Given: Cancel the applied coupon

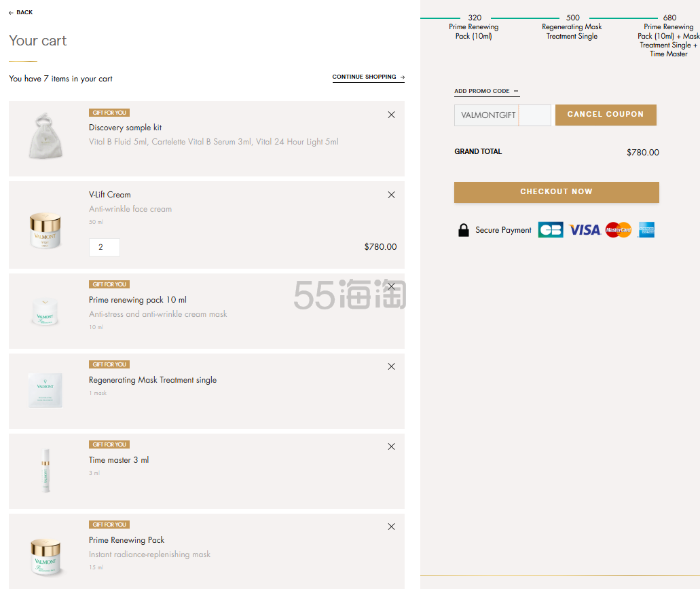Looking at the screenshot, I should click(606, 115).
